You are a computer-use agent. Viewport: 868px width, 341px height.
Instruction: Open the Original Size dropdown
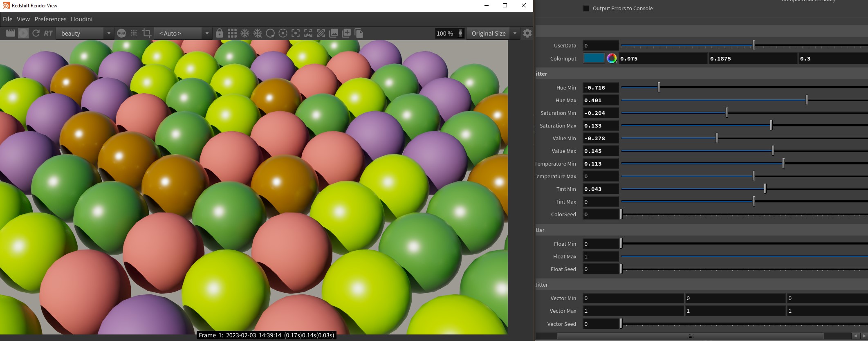click(493, 34)
